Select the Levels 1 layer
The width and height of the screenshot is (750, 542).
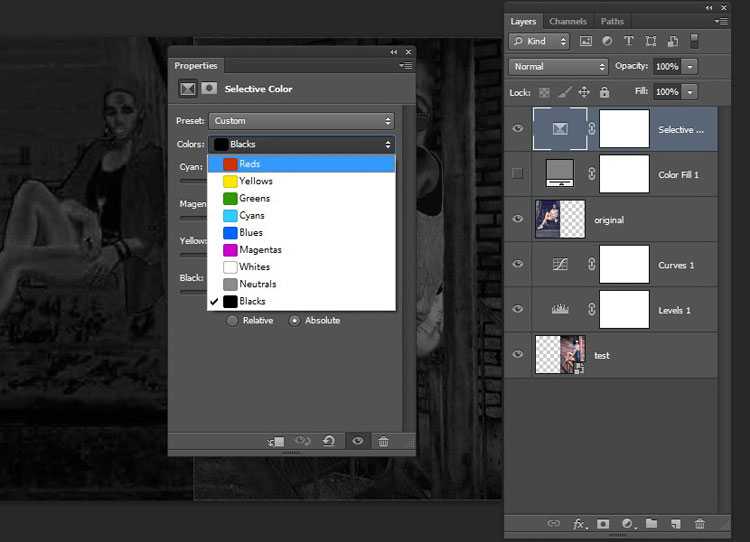point(675,310)
